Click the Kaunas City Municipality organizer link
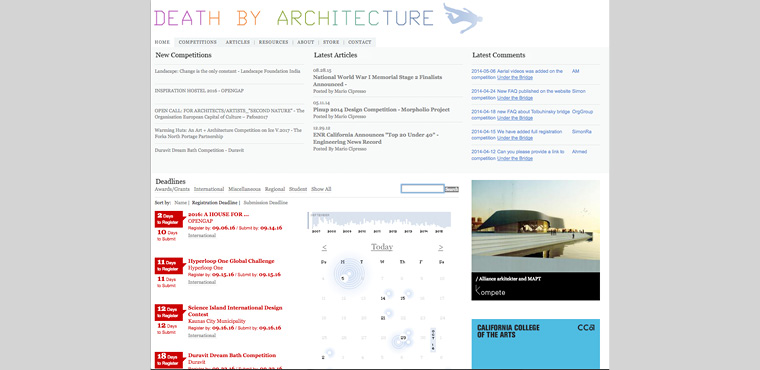 (x=217, y=321)
